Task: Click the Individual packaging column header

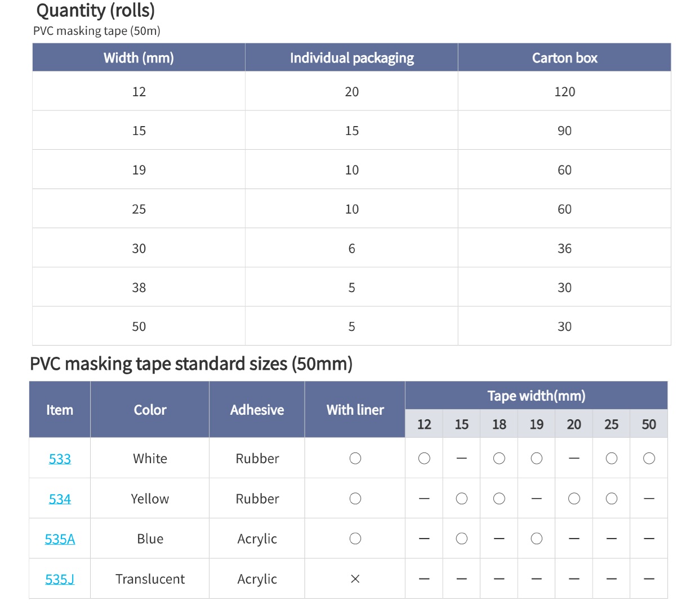Action: tap(351, 58)
